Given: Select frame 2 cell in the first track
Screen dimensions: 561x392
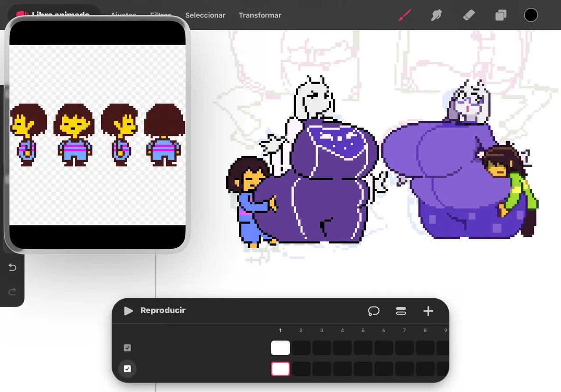Looking at the screenshot, I should [301, 348].
